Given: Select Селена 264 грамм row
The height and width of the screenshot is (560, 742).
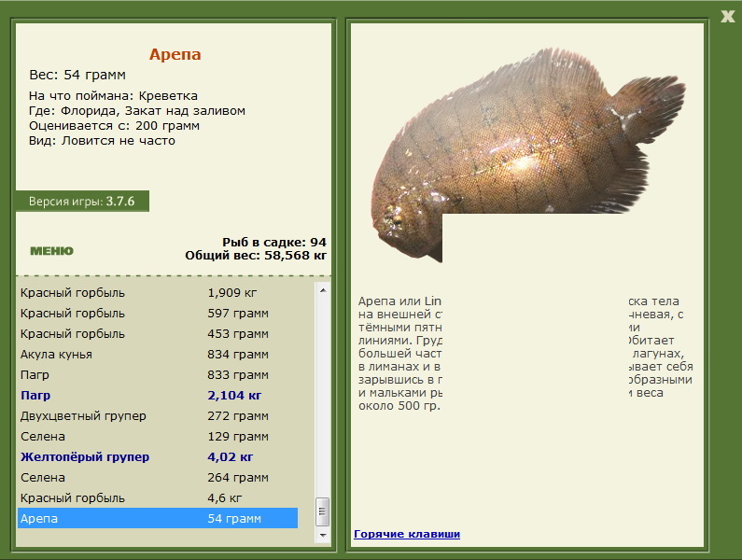Looking at the screenshot, I should click(x=158, y=477).
